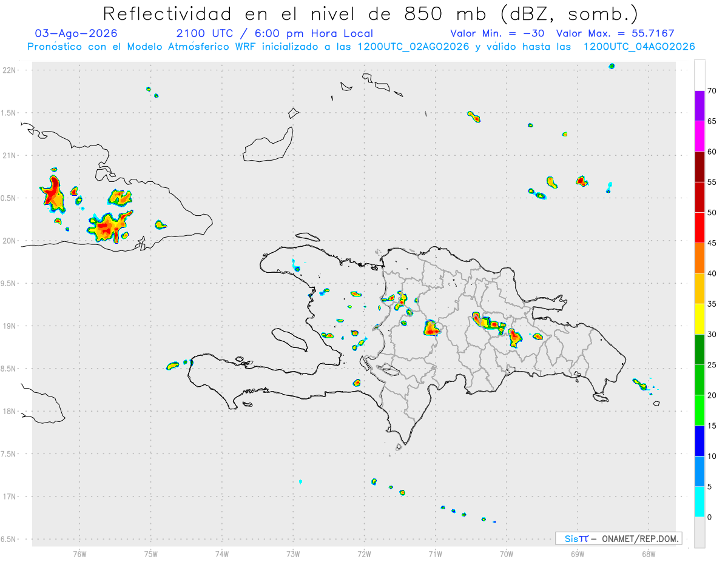Click the gray below-zero colorbar segment
728x562 pixels.
point(699,532)
